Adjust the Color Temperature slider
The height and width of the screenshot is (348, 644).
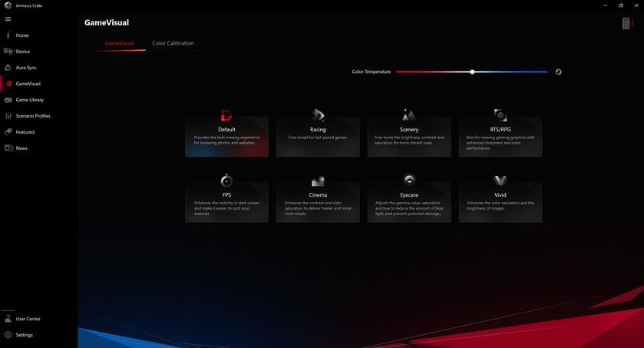tap(472, 72)
